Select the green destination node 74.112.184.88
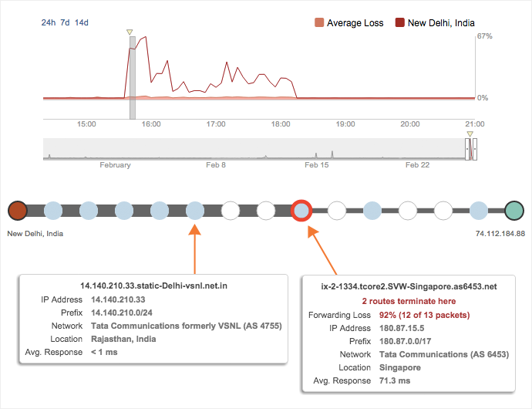This screenshot has width=532, height=409. click(514, 209)
